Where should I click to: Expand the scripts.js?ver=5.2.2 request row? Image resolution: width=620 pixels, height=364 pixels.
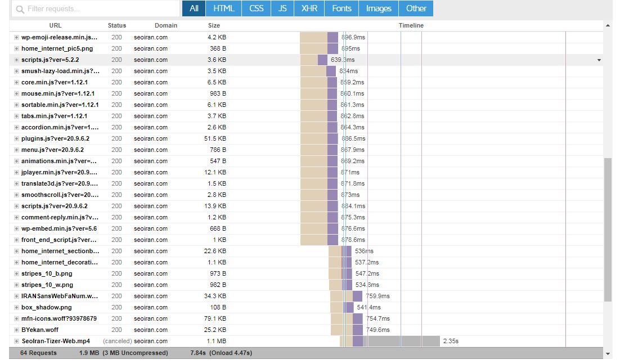(x=17, y=60)
